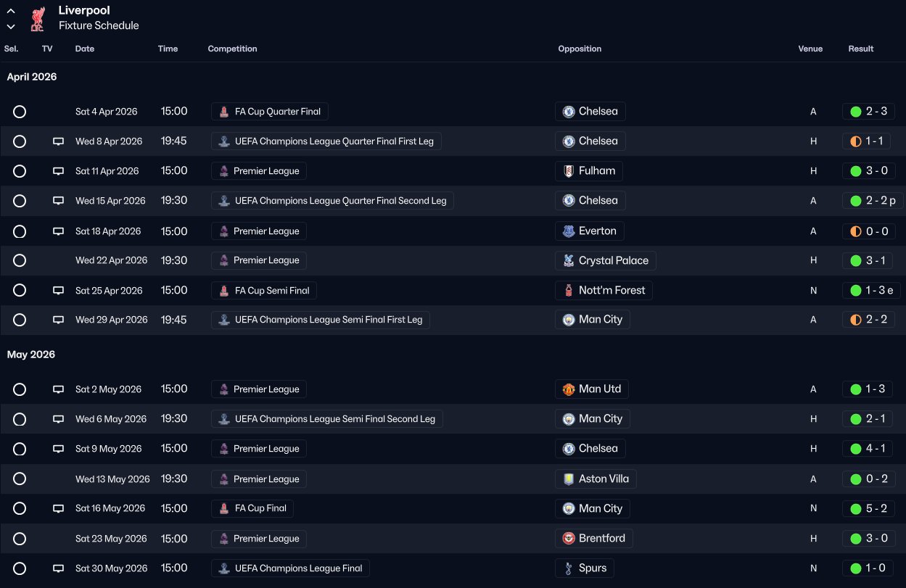Click the FA Cup Final competition icon
906x588 pixels.
224,509
